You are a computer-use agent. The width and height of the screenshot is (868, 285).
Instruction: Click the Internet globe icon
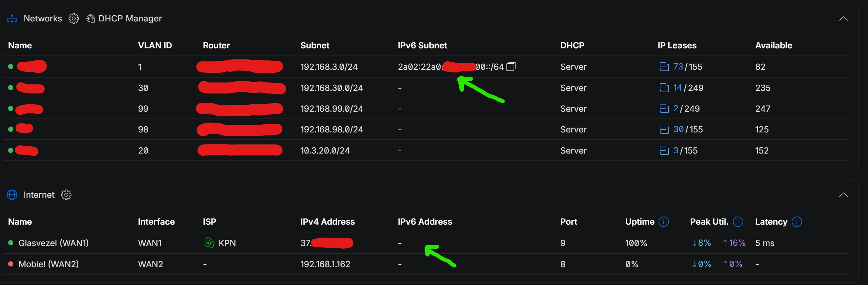pos(12,195)
